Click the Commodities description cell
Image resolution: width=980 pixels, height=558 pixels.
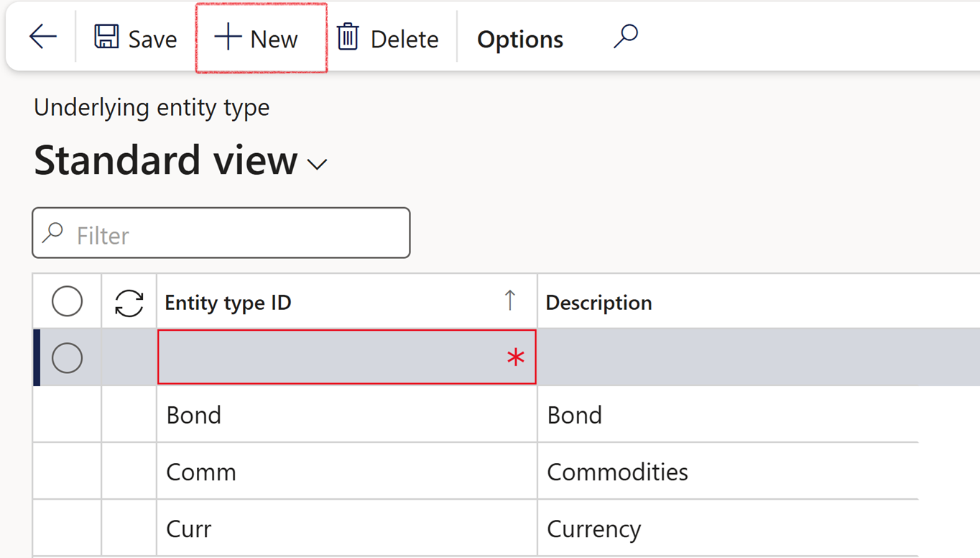617,472
